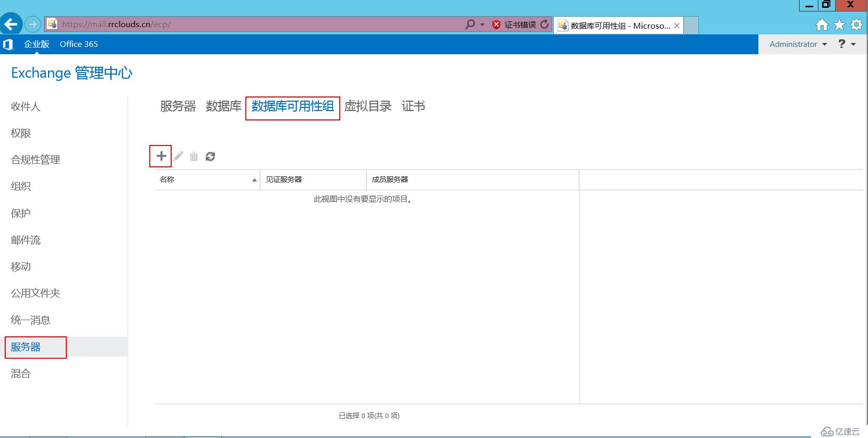Close the 数据库可用性组 browser tab
The image size is (868, 438).
pos(677,25)
